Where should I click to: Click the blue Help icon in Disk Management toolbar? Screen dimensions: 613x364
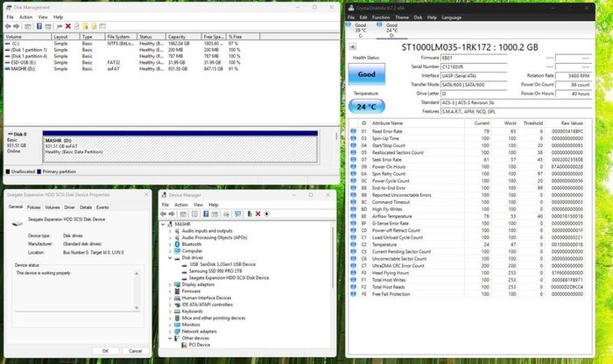[x=39, y=26]
